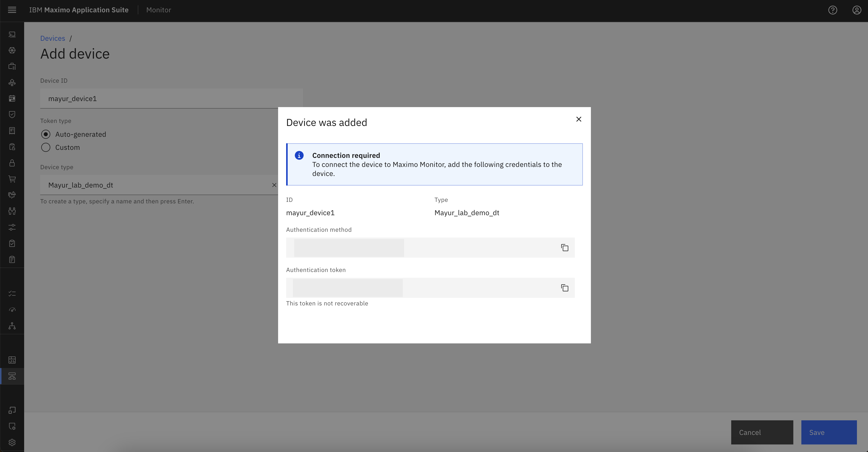This screenshot has height=452, width=868.
Task: Click the Device ID input field
Action: point(171,98)
